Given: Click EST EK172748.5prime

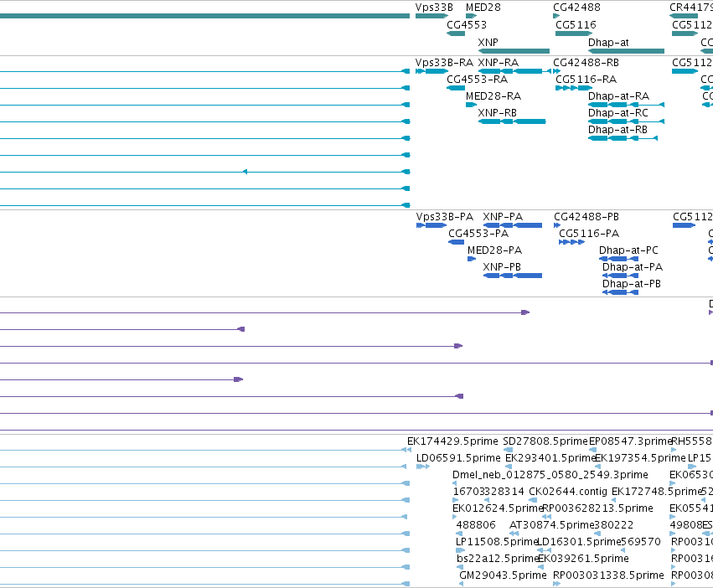Looking at the screenshot, I should tap(656, 492).
